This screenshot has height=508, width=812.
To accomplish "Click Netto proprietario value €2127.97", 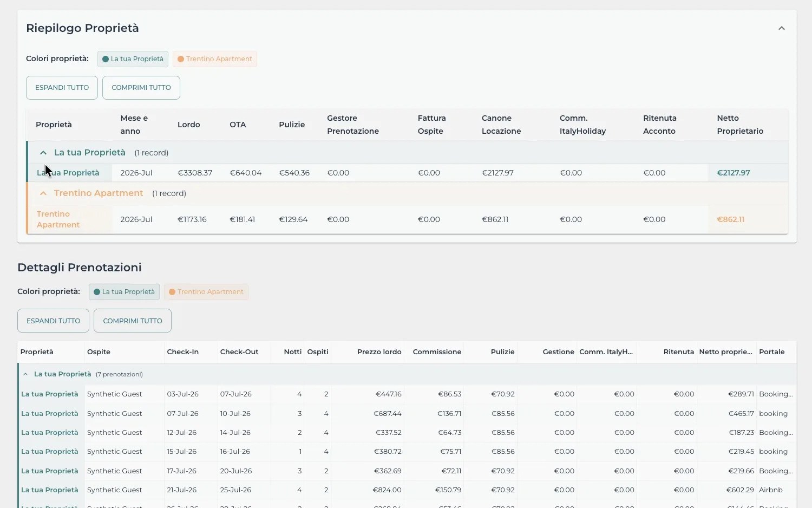I will click(x=734, y=173).
